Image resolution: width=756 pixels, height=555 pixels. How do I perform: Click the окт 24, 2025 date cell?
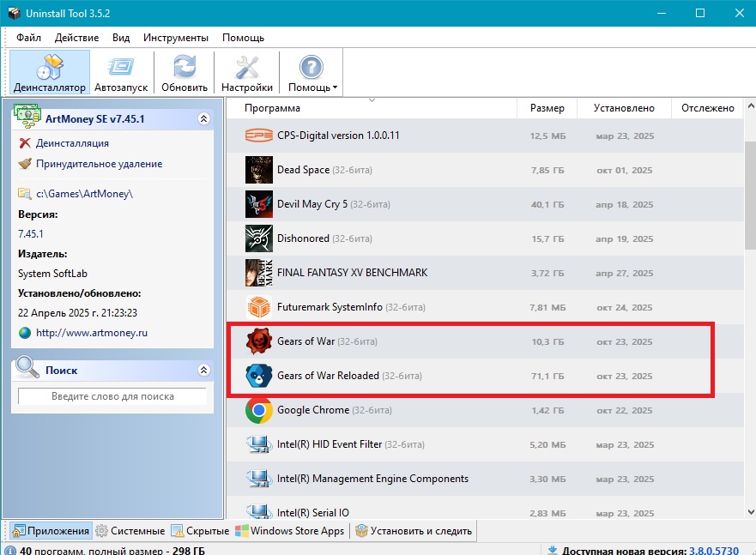click(x=624, y=307)
